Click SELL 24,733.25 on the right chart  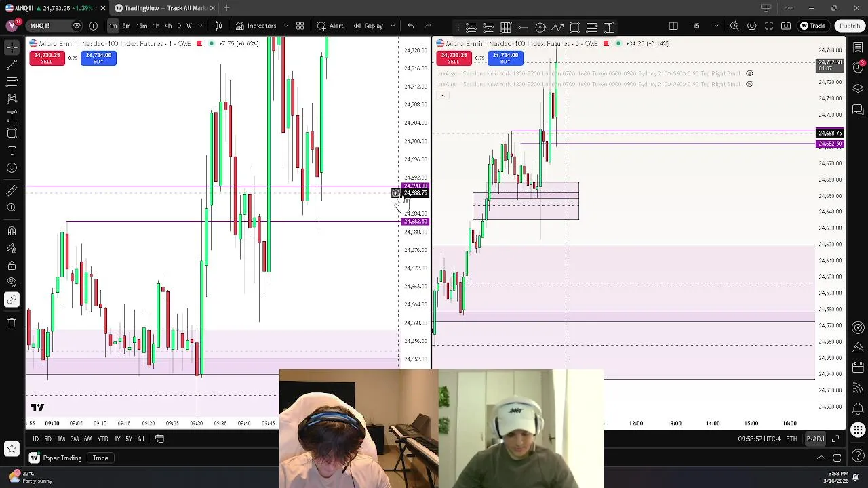point(454,58)
